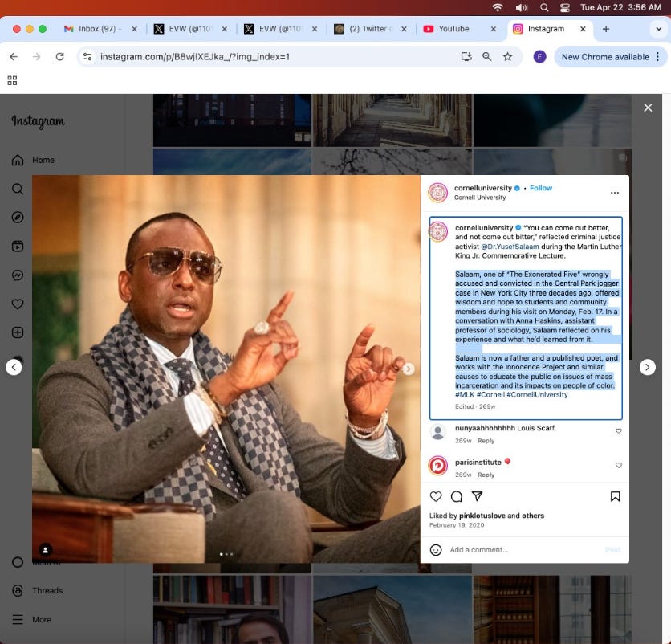Open the parisinstitute profile avatar

(438, 466)
